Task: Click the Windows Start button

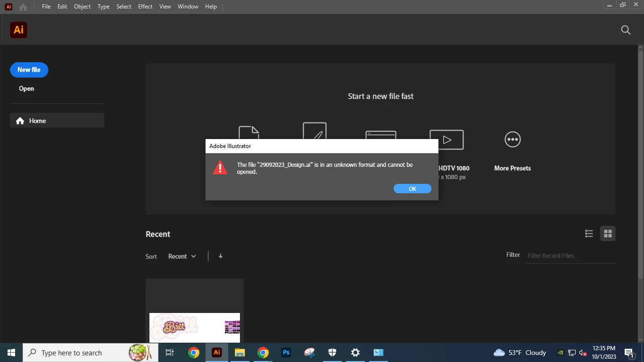Action: [x=11, y=353]
